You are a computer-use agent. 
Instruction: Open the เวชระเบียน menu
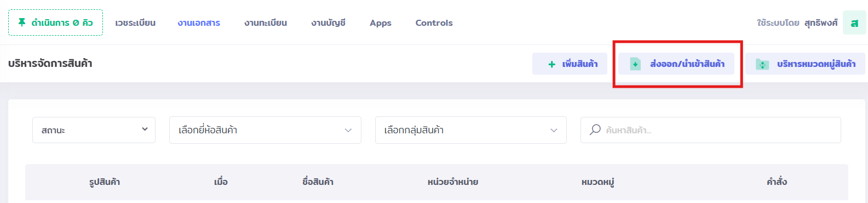tap(135, 23)
